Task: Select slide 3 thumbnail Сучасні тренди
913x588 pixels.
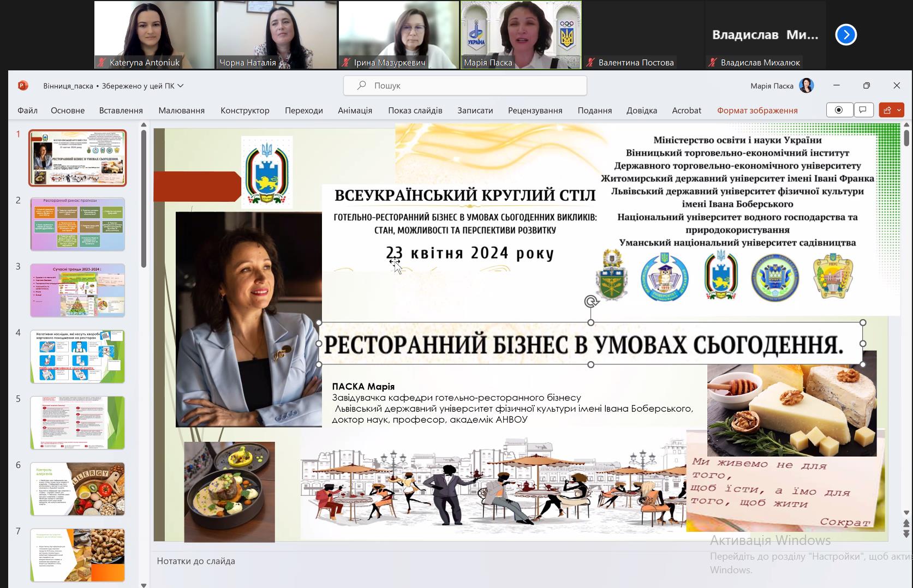Action: (x=77, y=290)
